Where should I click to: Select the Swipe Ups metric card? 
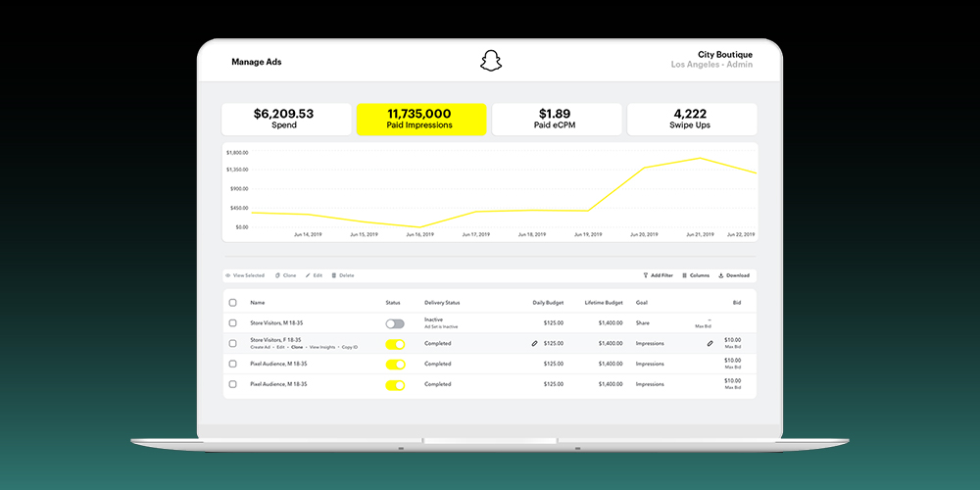coord(691,119)
